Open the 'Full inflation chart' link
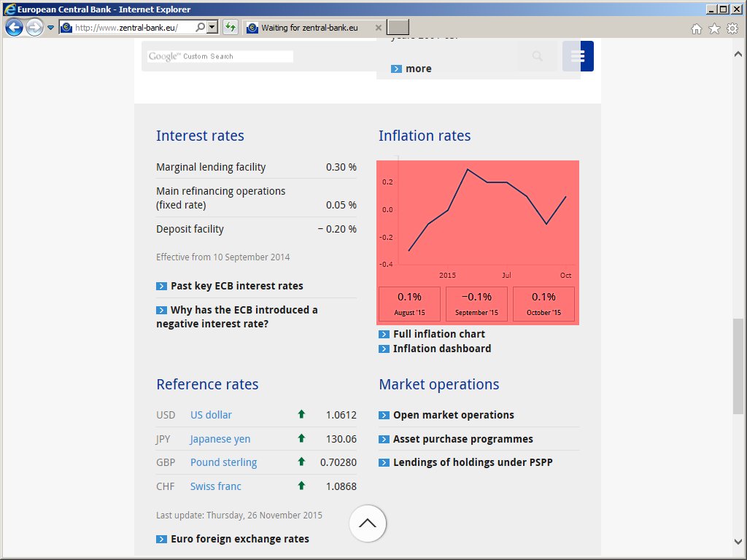The image size is (747, 560). (x=438, y=334)
